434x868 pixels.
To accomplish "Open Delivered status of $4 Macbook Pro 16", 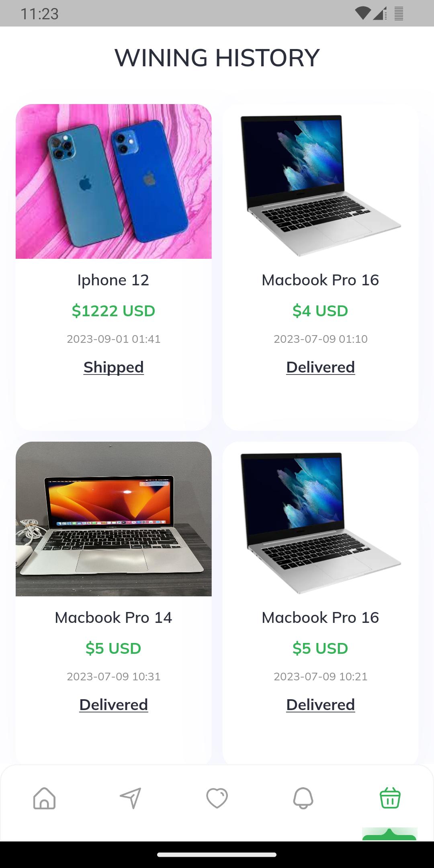I will click(x=321, y=367).
